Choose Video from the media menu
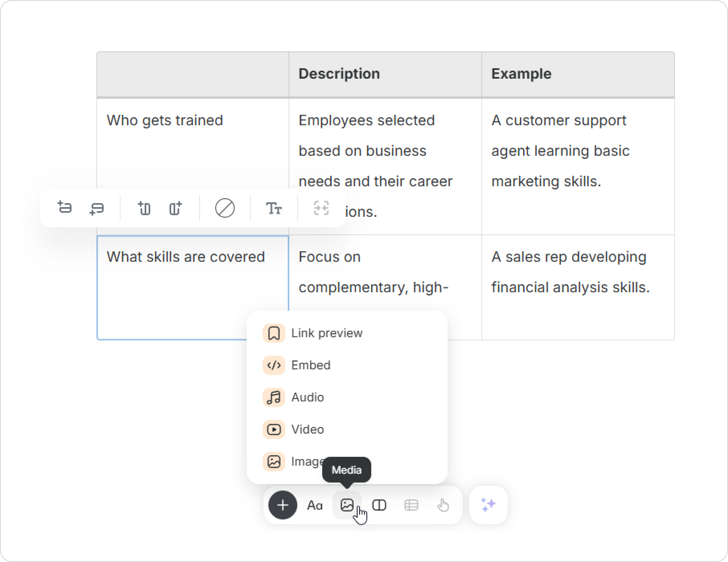This screenshot has height=562, width=728. click(x=307, y=430)
